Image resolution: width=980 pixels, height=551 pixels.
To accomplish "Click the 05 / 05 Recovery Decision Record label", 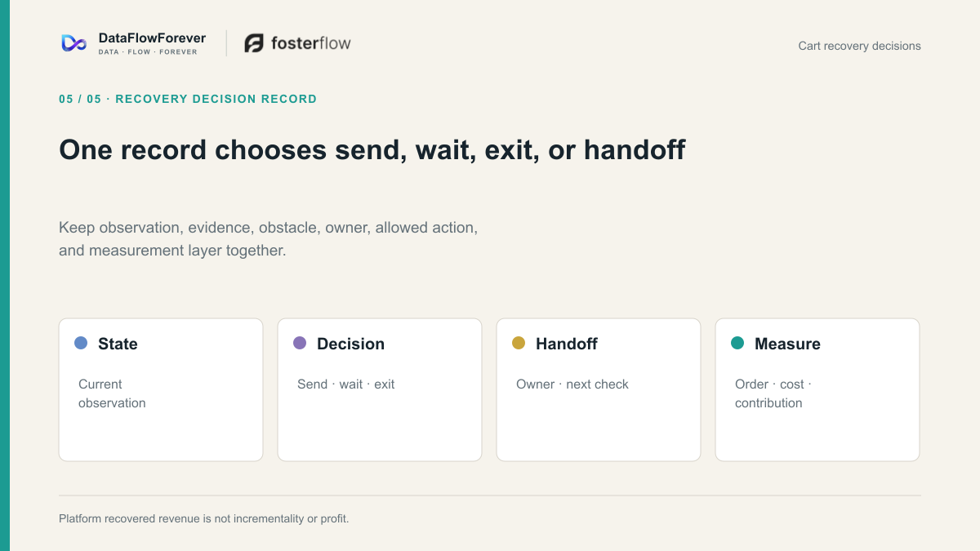I will (188, 99).
